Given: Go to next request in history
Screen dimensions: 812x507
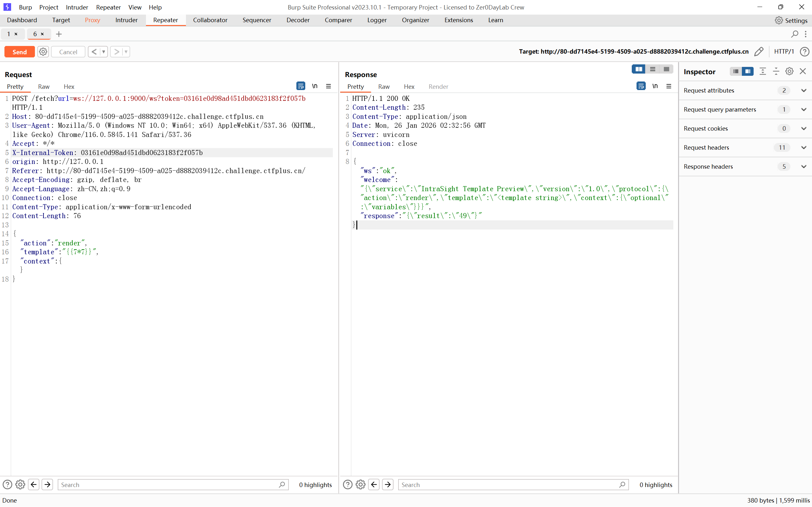Looking at the screenshot, I should pyautogui.click(x=116, y=52).
